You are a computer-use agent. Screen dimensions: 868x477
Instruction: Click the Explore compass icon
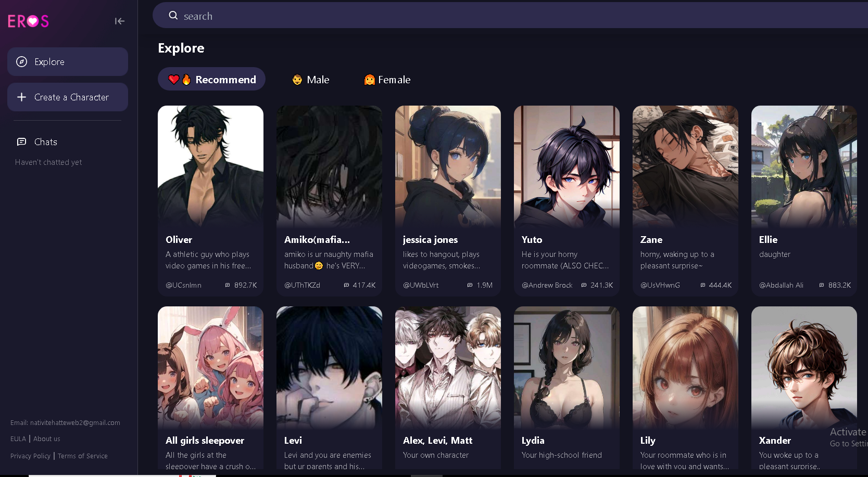(21, 62)
